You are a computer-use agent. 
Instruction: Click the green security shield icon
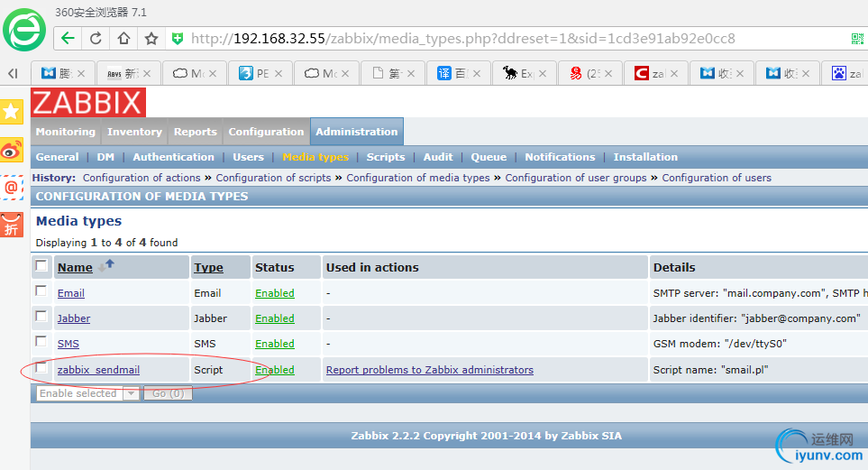coord(178,38)
